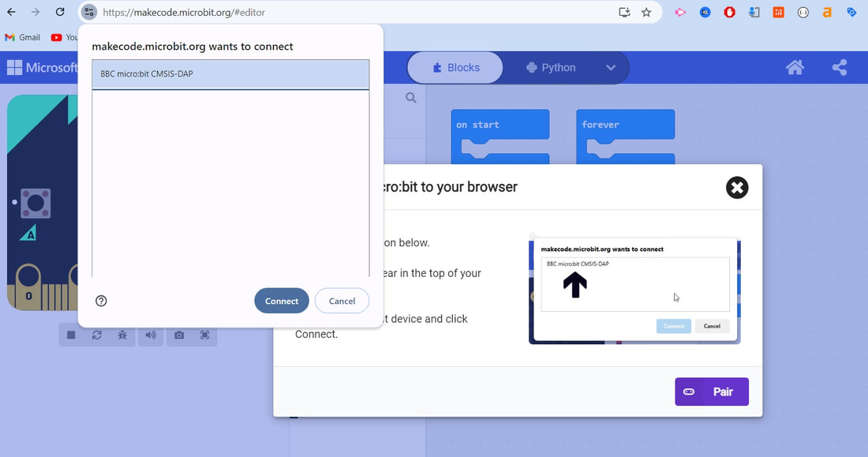The image size is (868, 457).
Task: Select BBC micro:bit CMSIS-DAP device
Action: click(x=230, y=73)
